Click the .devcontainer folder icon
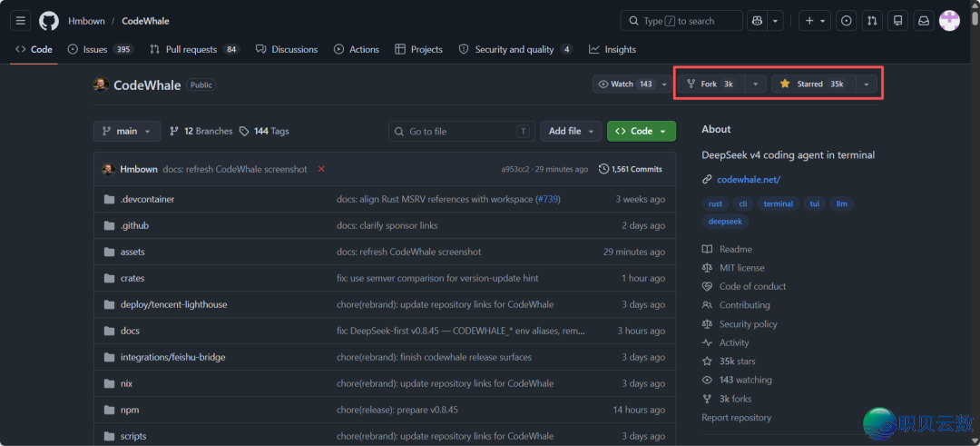This screenshot has height=446, width=980. [x=110, y=200]
